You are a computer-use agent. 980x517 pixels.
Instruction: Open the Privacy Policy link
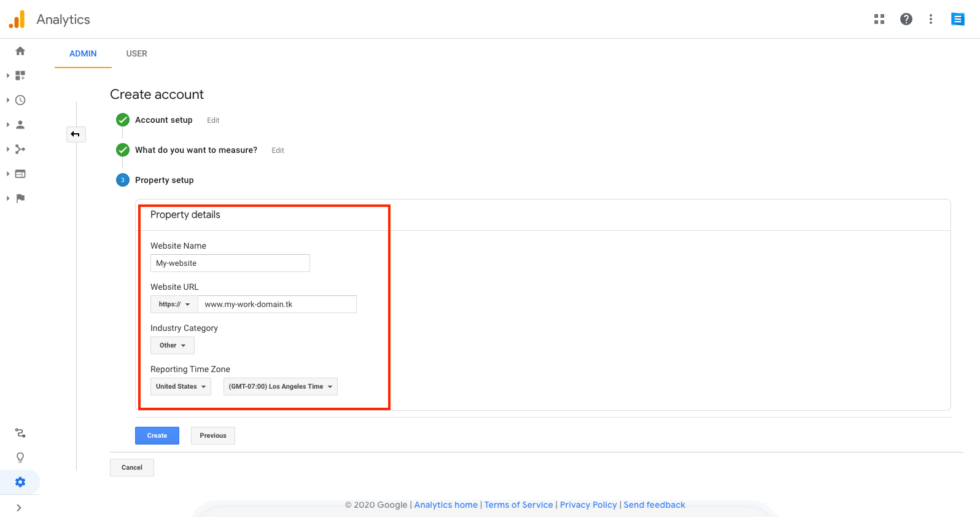588,505
